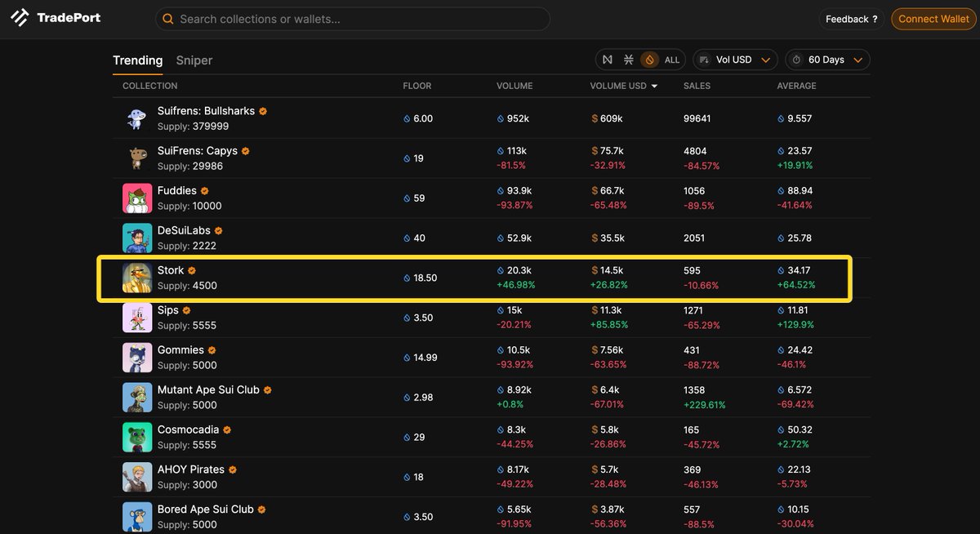Open the Vol USD sort dropdown
Viewport: 980px width, 534px height.
pos(735,60)
